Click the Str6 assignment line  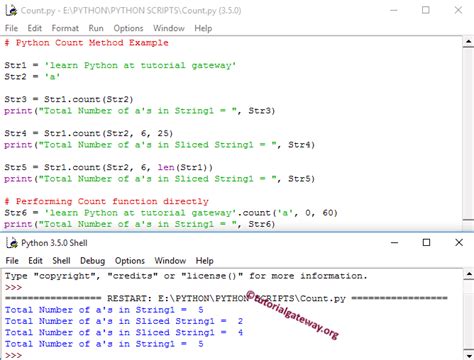(171, 213)
